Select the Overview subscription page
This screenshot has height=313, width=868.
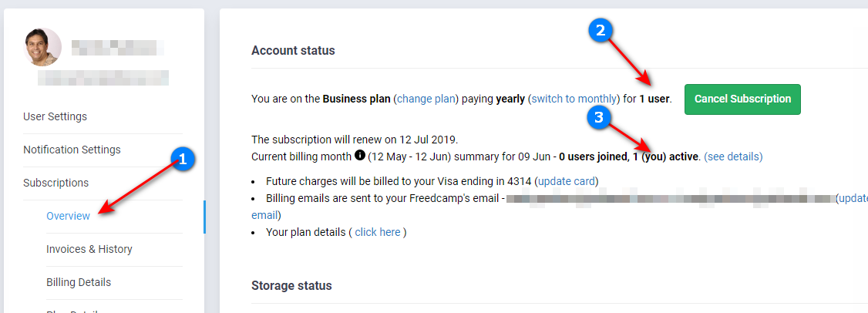(x=68, y=216)
